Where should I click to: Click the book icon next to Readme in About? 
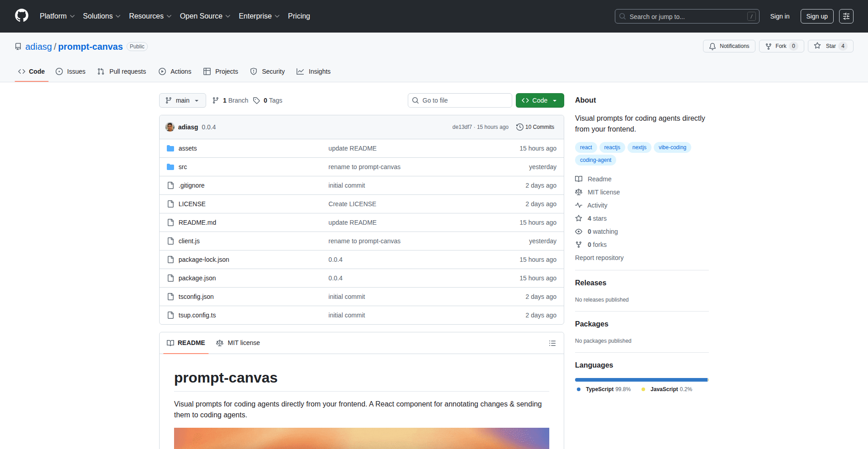579,179
